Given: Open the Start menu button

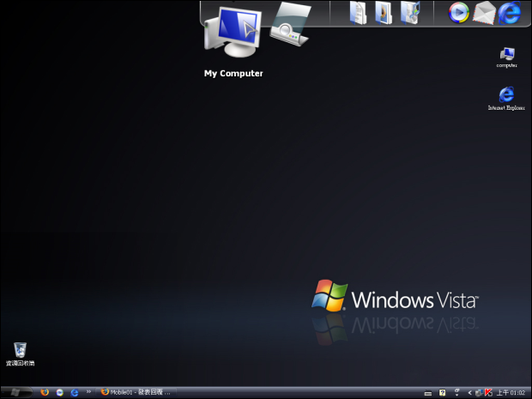Looking at the screenshot, I should point(16,392).
